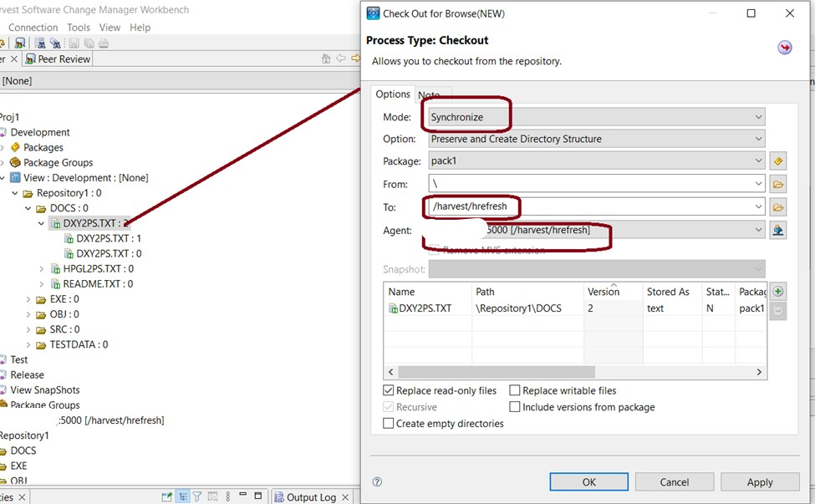815x504 pixels.
Task: Browse for the From path folder
Action: point(778,184)
